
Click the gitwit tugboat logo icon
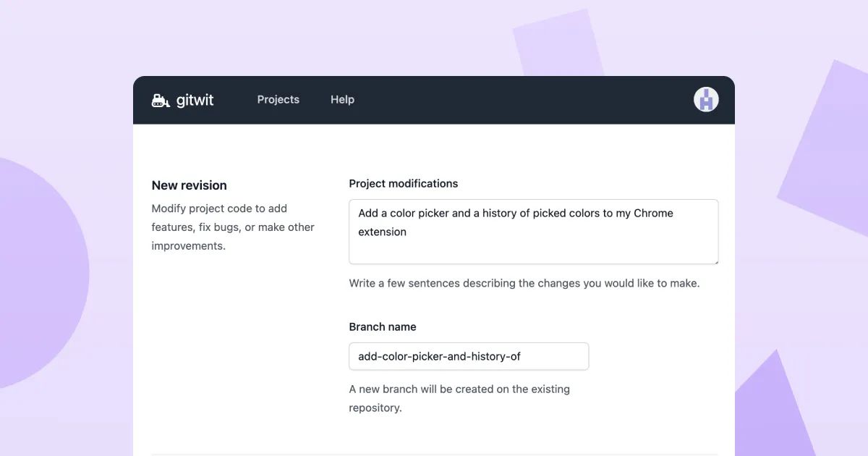click(159, 99)
